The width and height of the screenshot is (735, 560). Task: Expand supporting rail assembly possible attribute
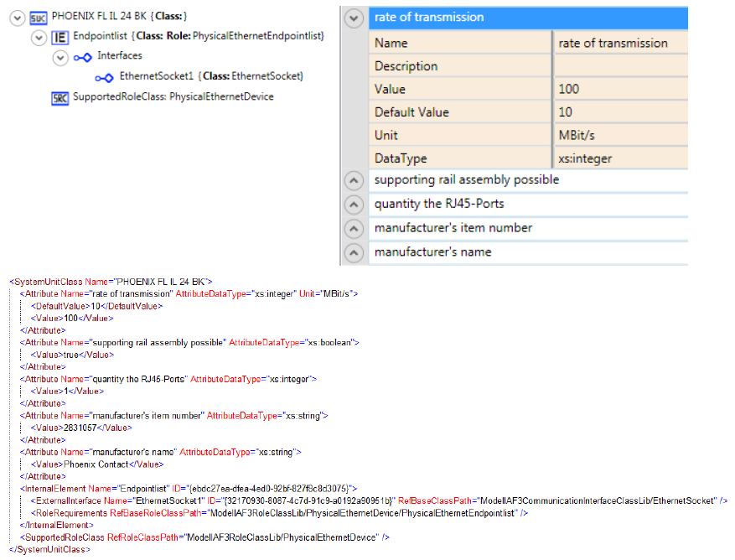point(355,180)
